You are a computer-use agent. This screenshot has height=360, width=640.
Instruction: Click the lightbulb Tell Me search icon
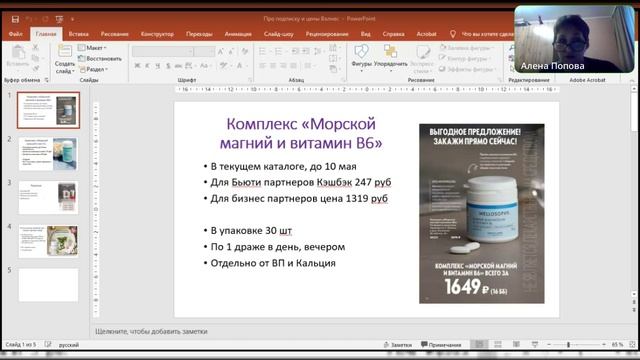point(453,34)
